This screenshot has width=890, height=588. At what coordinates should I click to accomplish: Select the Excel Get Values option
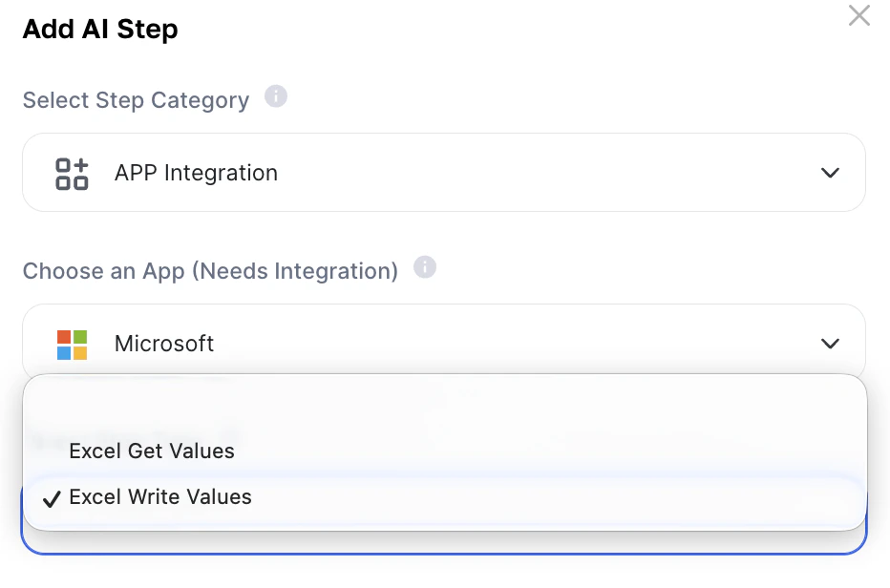click(152, 451)
